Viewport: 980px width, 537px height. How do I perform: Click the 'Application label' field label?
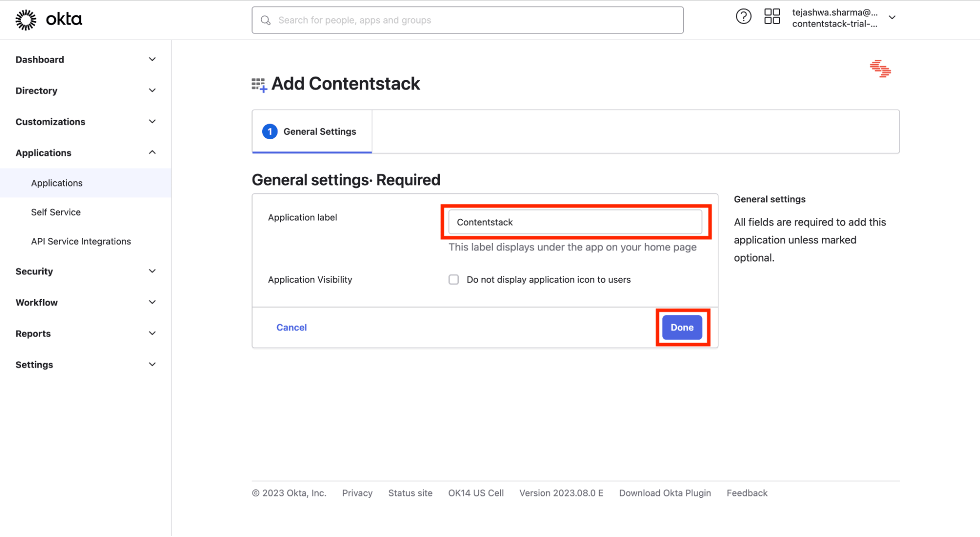click(x=302, y=218)
